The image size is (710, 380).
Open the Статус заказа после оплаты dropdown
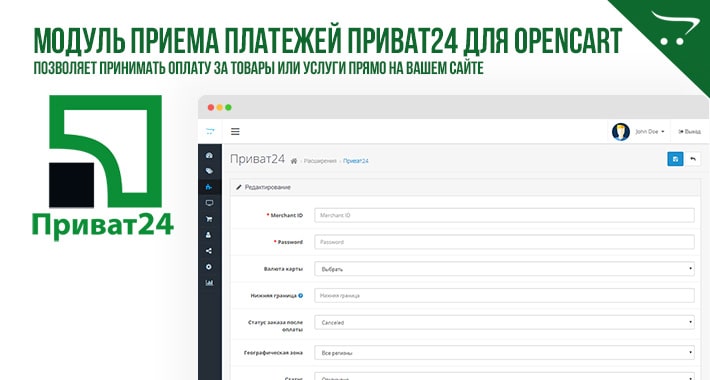click(504, 322)
